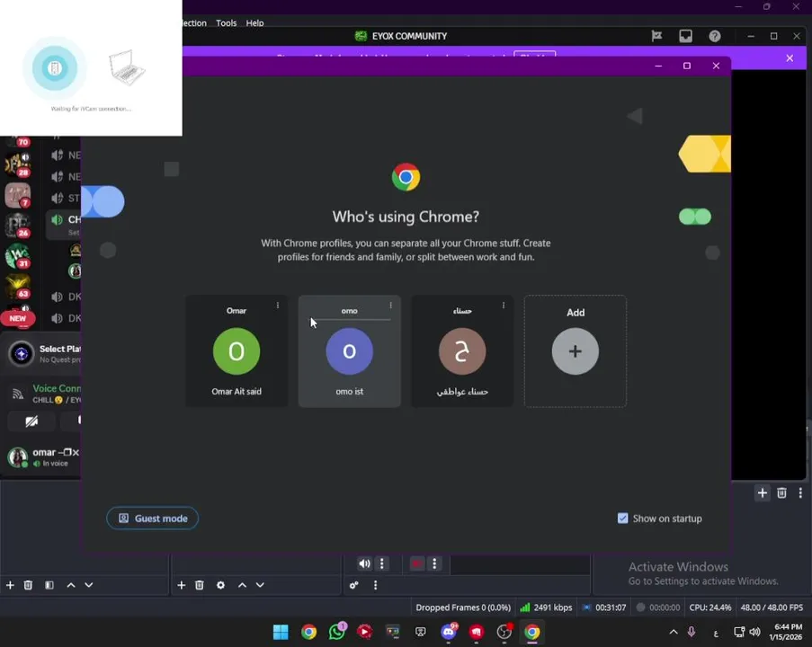Open the omo profile three-dot menu
The height and width of the screenshot is (647, 812).
coord(390,306)
